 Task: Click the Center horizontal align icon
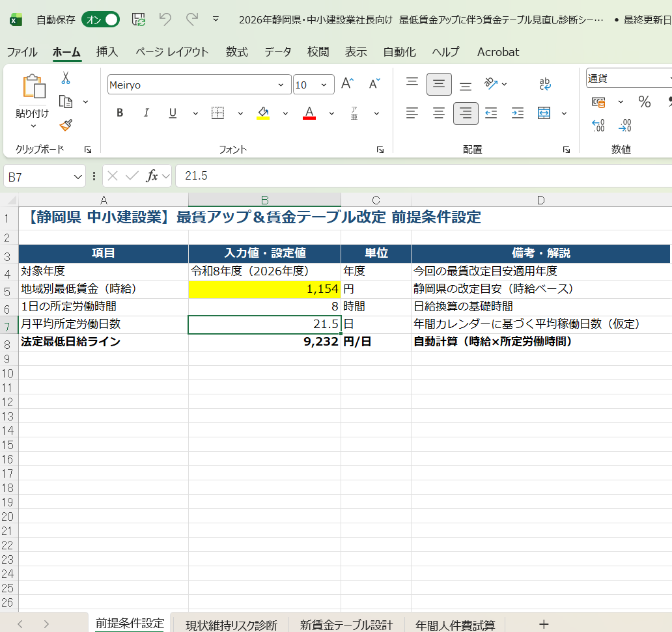(439, 113)
